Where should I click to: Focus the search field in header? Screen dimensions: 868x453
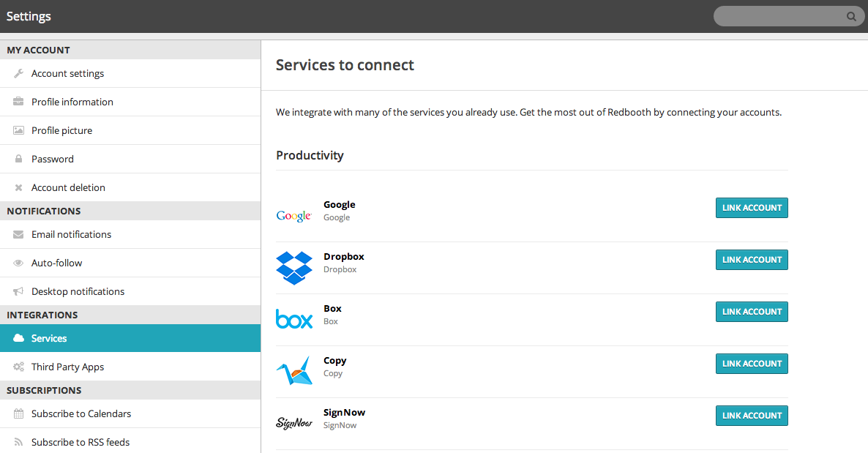tap(779, 16)
